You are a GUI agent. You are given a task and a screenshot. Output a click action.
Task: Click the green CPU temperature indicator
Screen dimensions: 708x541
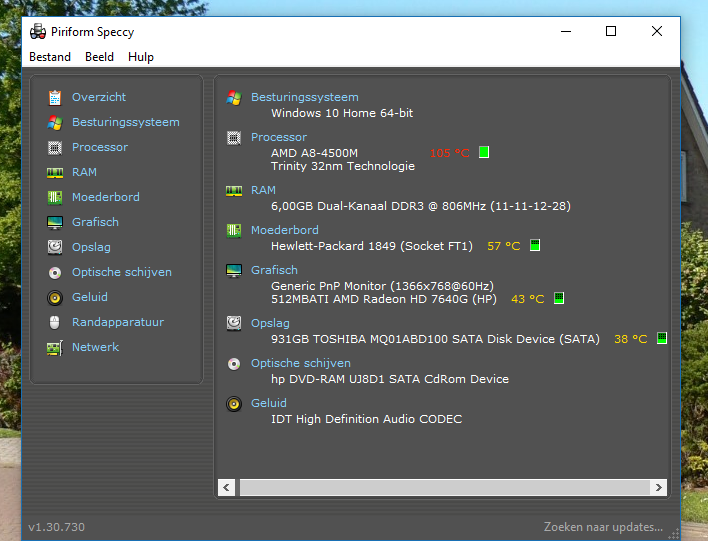(484, 152)
